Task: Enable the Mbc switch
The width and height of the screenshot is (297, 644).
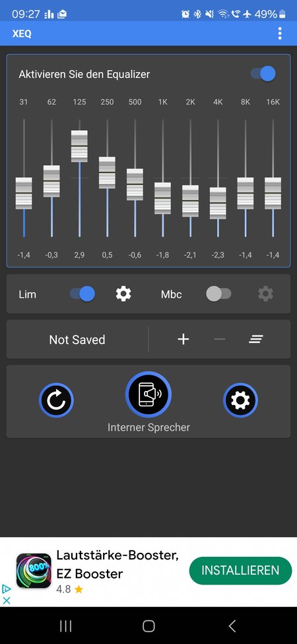Action: 218,294
